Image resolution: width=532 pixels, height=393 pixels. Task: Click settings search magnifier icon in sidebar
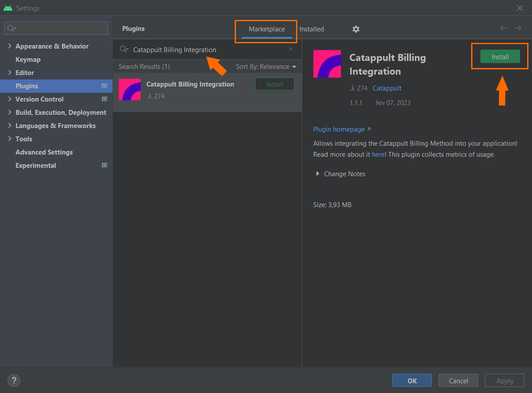click(x=11, y=28)
